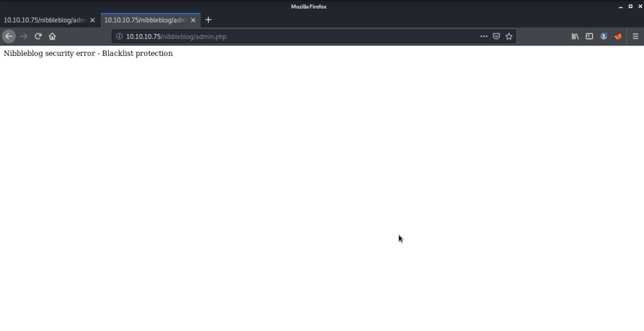This screenshot has width=644, height=331.
Task: Click the FoxyProxy extension icon
Action: (x=618, y=36)
